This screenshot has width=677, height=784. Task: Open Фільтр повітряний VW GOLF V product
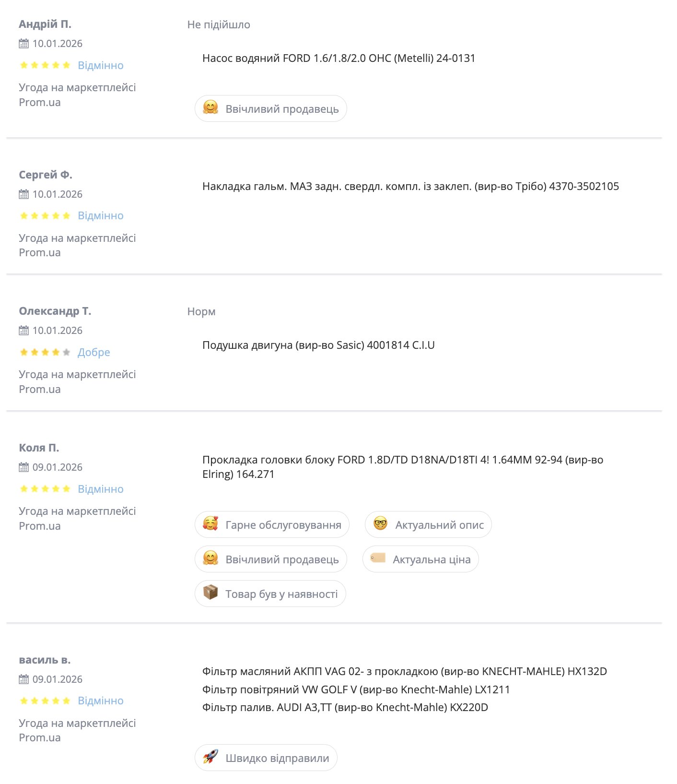[356, 690]
